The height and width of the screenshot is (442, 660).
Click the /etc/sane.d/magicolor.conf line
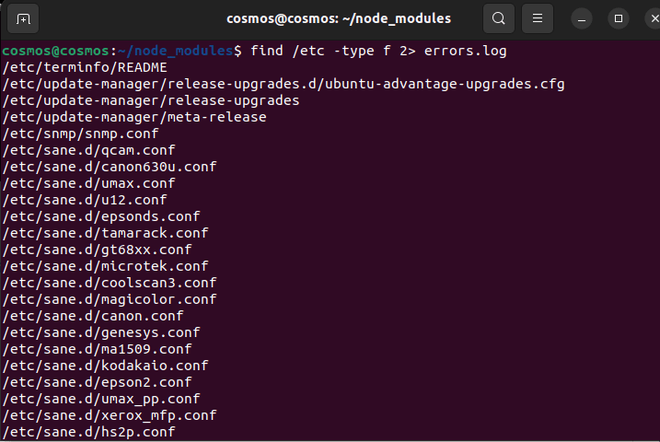110,299
